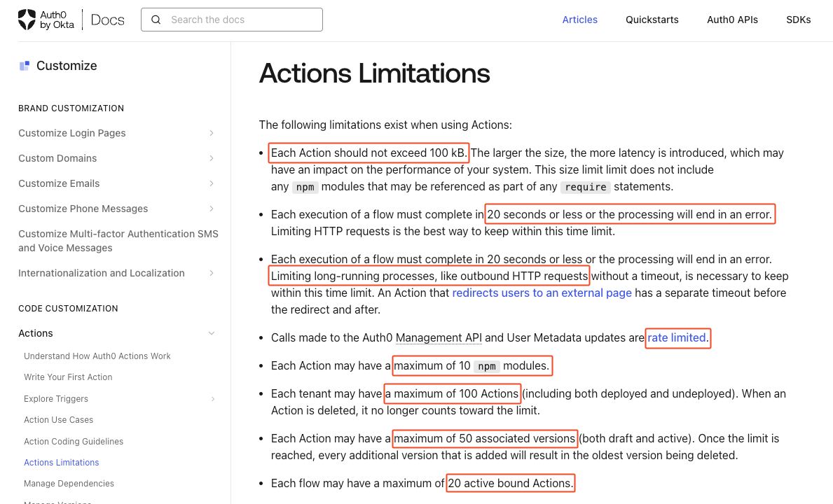The height and width of the screenshot is (504, 833).
Task: Collapse the Actions section chevron
Action: pos(212,333)
